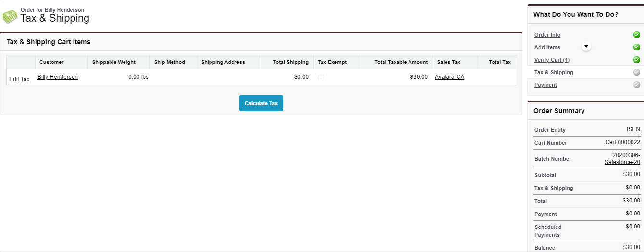Viewport: 644px width, 252px height.
Task: Open Cart 0000022 link
Action: pos(622,142)
